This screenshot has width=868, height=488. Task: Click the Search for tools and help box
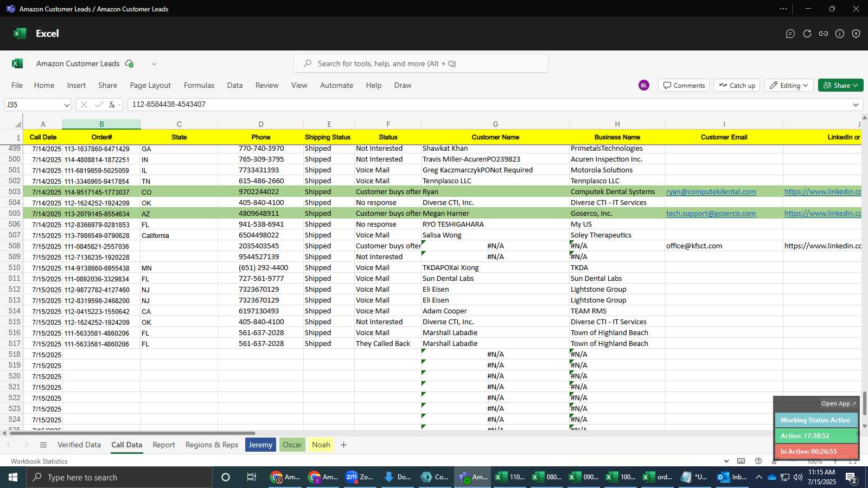[x=421, y=63]
